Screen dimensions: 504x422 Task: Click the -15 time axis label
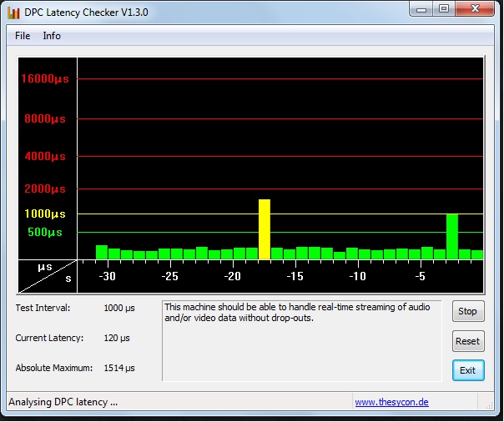tap(295, 276)
